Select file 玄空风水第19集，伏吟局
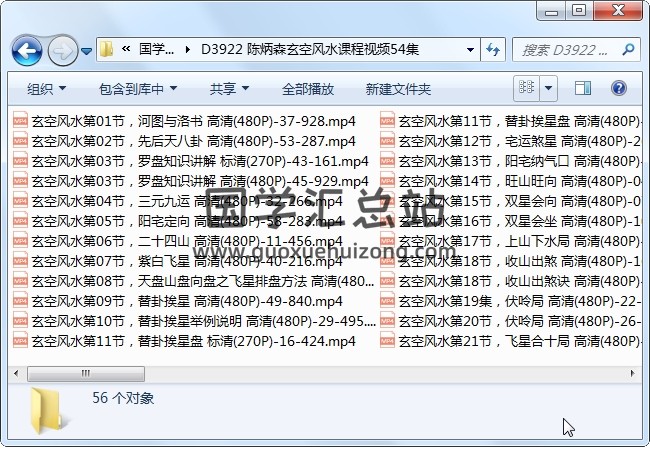 [x=510, y=301]
